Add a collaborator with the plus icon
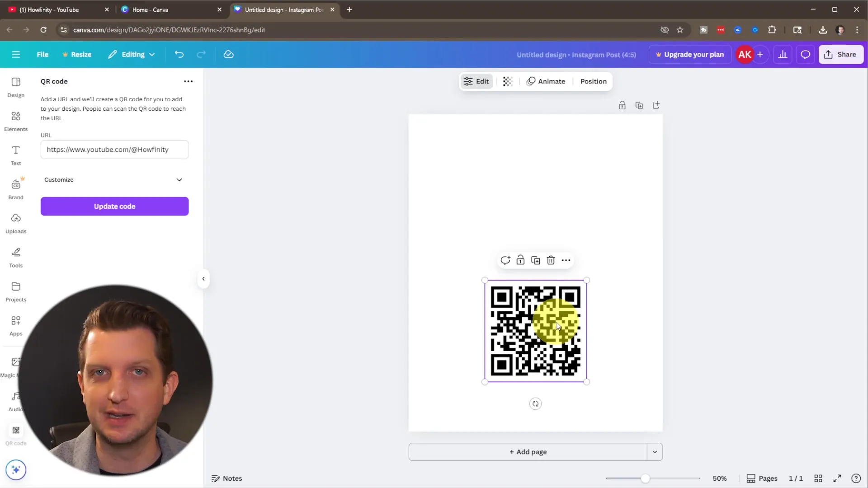 (760, 54)
